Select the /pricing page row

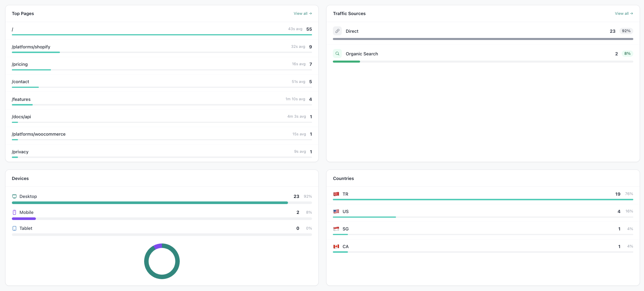[20, 64]
